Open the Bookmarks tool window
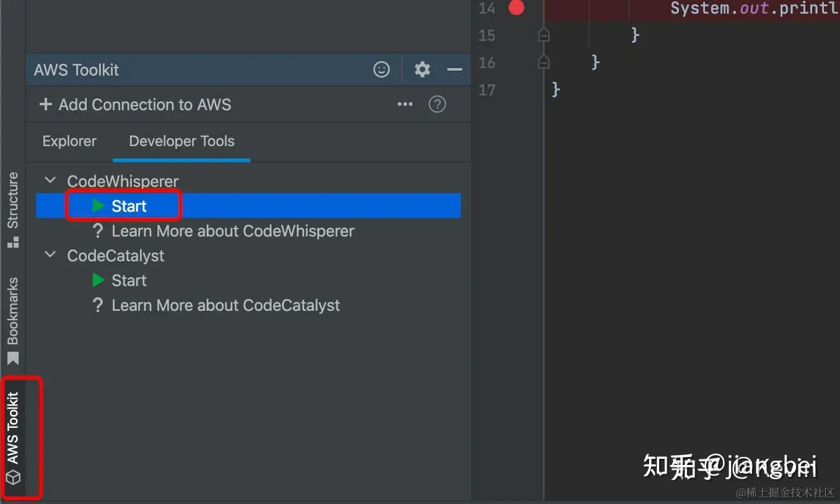840x504 pixels. (x=13, y=321)
